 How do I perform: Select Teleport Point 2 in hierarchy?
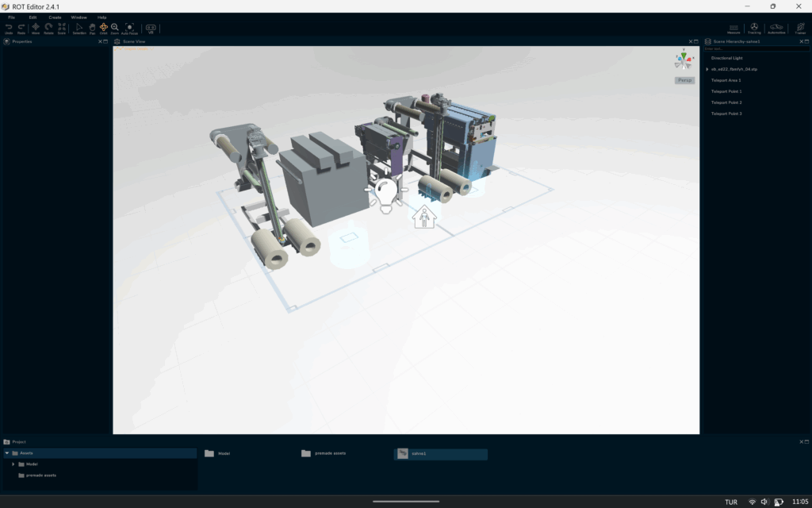[726, 102]
